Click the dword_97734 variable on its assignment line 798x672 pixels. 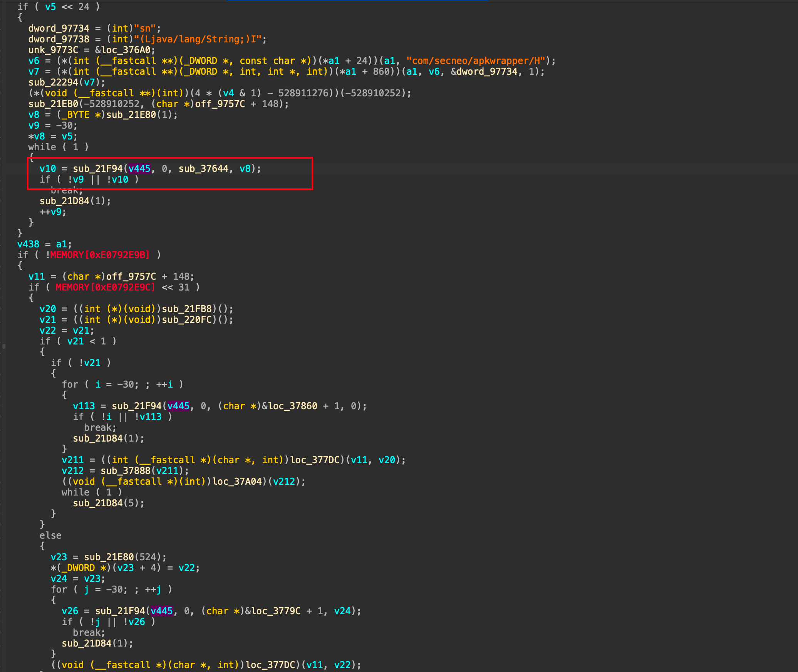[x=59, y=29]
